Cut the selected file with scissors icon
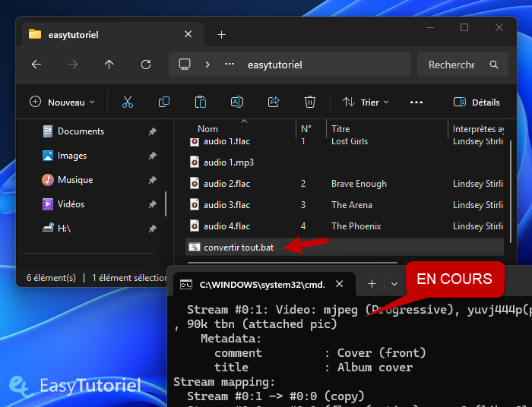This screenshot has height=407, width=532. pos(128,102)
